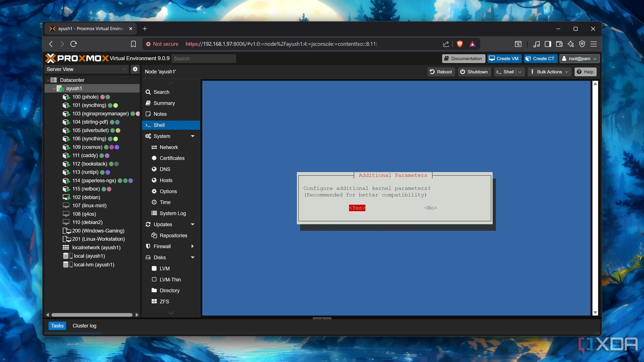Open the Summary menu item

pyautogui.click(x=164, y=103)
